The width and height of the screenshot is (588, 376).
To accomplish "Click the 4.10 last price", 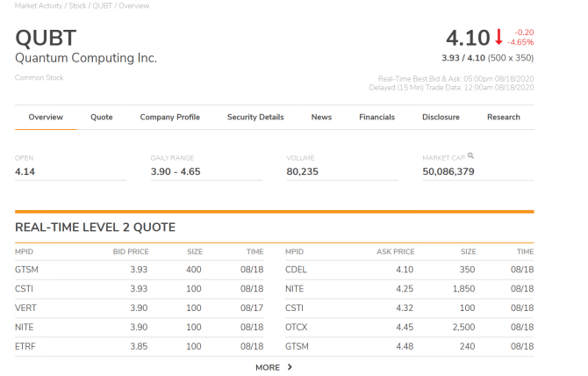I will [468, 38].
